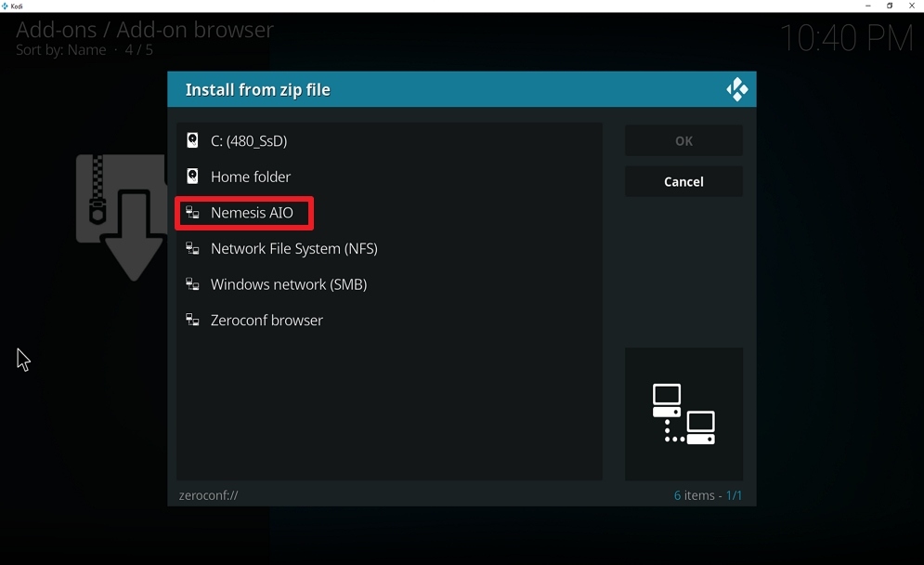Click the large network computers preview image
The image size is (924, 565).
click(x=683, y=414)
